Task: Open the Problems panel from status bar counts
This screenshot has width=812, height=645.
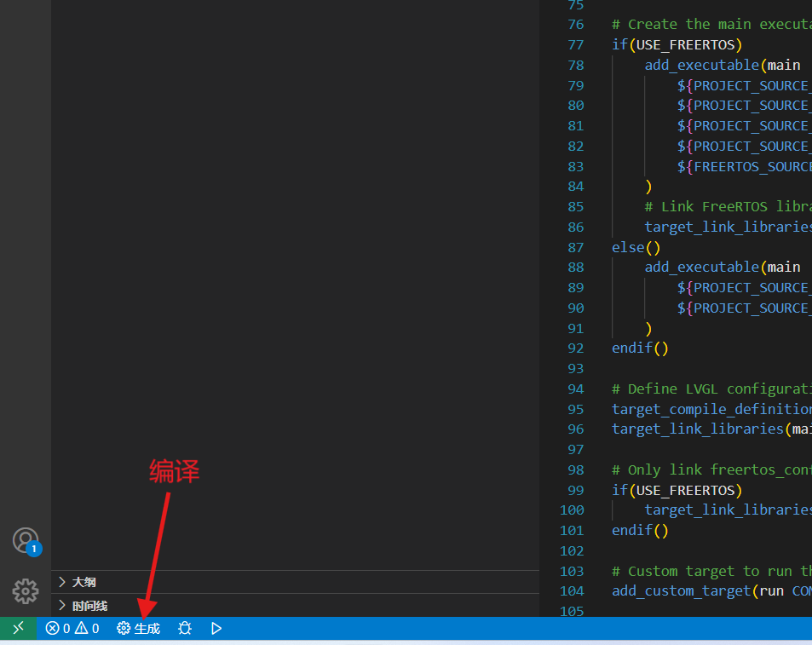Action: point(68,628)
